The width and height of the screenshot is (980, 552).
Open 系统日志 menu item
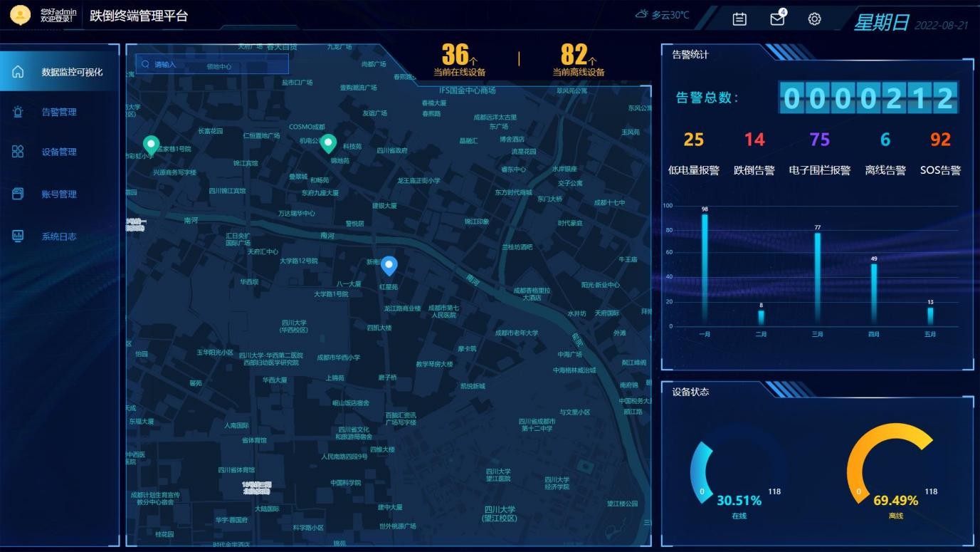coord(59,236)
